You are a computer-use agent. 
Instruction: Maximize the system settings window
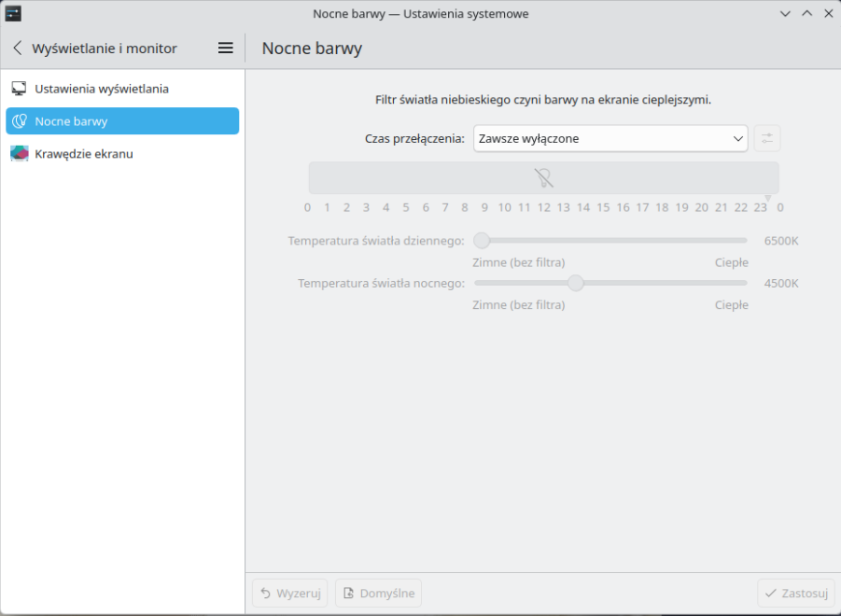[x=806, y=13]
